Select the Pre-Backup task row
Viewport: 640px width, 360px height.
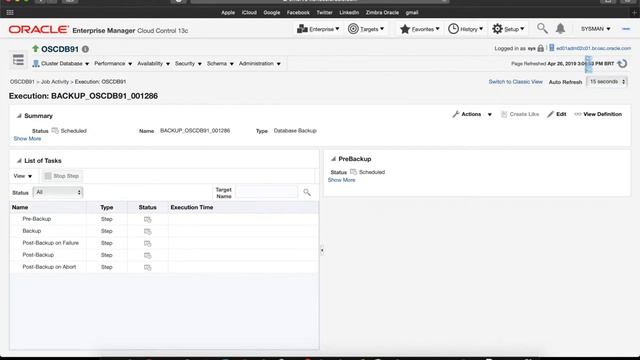point(164,219)
